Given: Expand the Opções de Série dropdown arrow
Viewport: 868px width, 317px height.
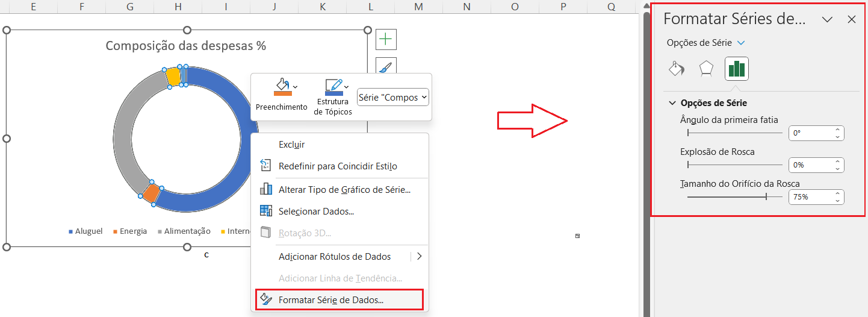Looking at the screenshot, I should click(741, 43).
